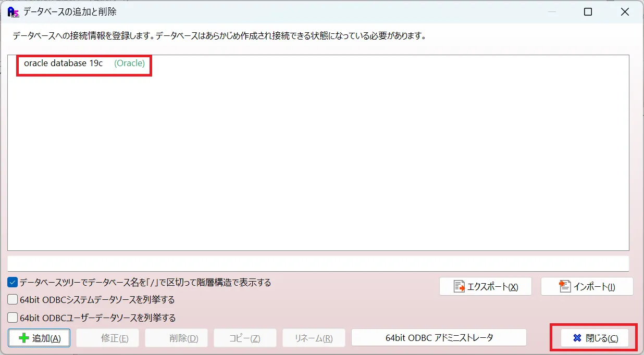Select the oracle database 19c entry
This screenshot has width=644, height=355.
click(63, 64)
